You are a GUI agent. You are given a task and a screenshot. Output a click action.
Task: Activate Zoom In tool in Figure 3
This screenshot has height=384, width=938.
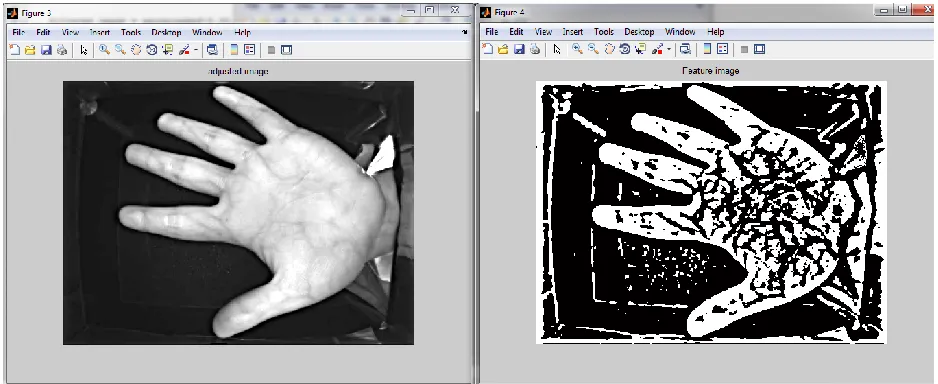click(104, 50)
